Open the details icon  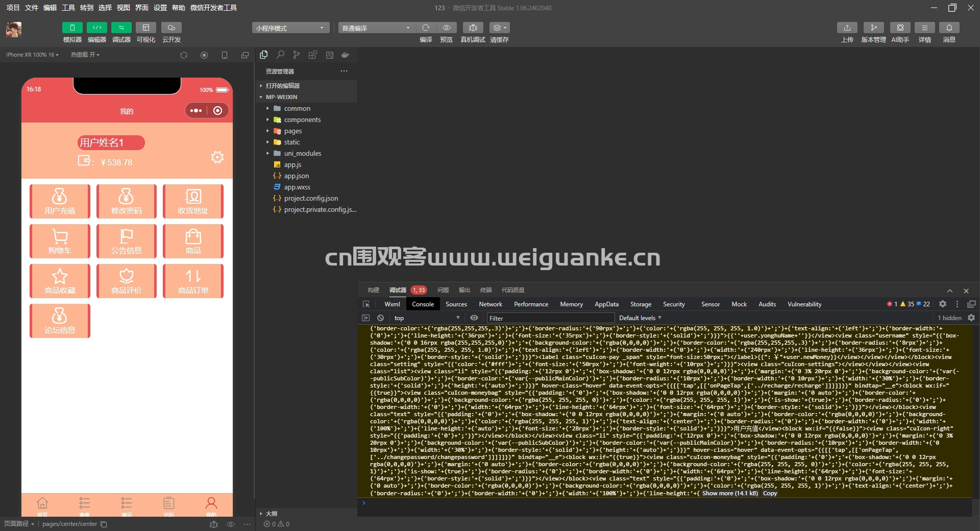point(924,28)
